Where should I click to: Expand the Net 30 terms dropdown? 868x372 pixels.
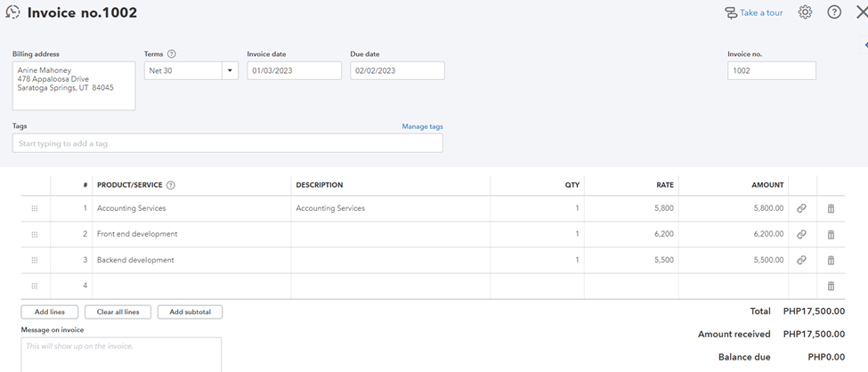(x=230, y=70)
